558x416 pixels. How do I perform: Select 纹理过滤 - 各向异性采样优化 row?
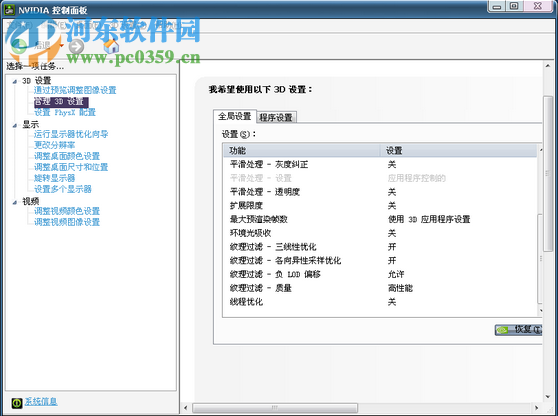[380, 260]
